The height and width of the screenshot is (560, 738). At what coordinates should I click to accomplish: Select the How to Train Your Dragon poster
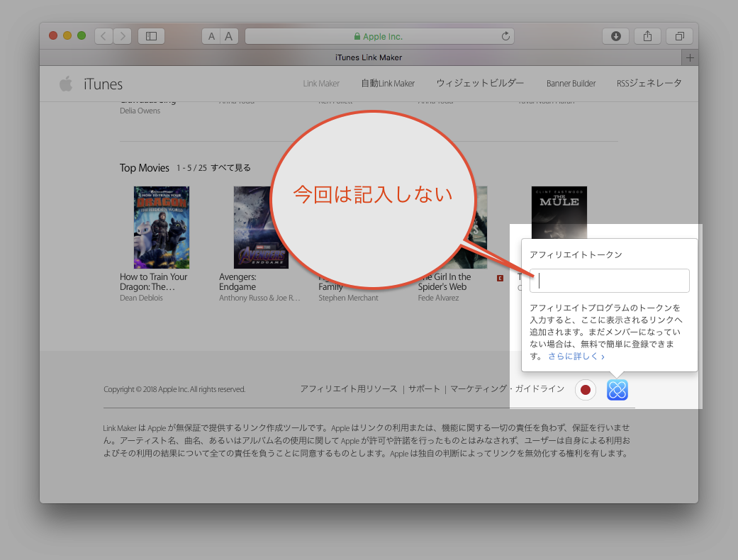click(161, 228)
